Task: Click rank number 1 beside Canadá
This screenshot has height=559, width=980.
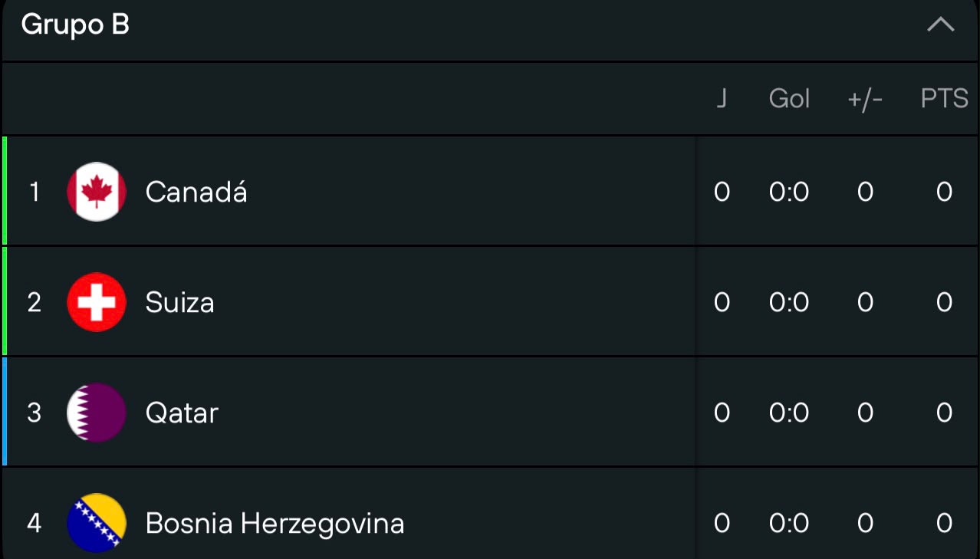Action: [x=35, y=192]
